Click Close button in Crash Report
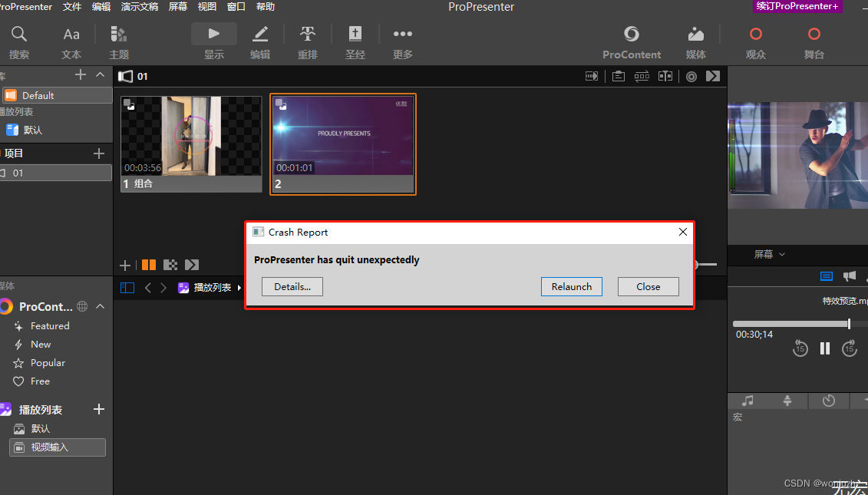Screen dimensions: 868x495 (649, 287)
